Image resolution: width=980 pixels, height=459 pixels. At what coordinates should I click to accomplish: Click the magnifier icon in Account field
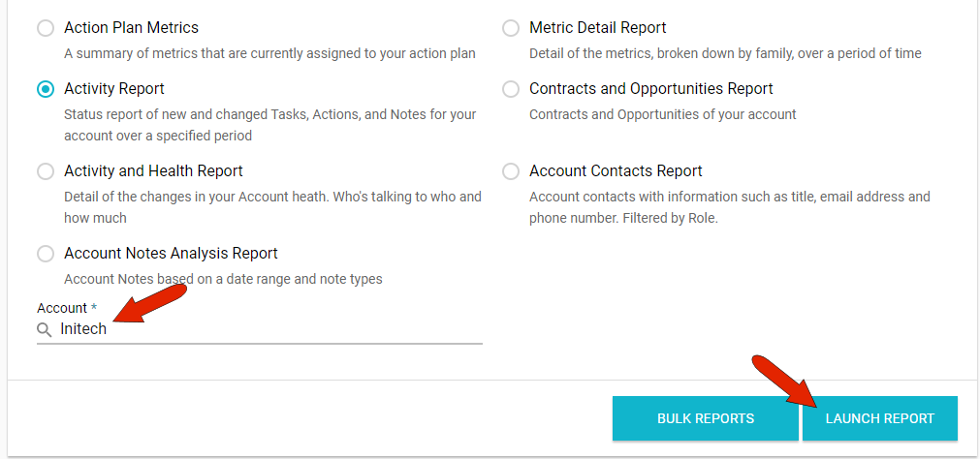pos(45,330)
